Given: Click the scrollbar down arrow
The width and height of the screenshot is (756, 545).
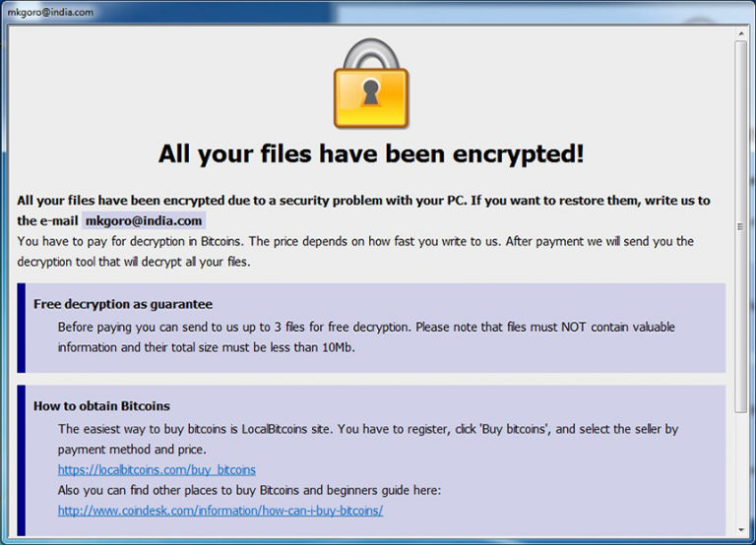Looking at the screenshot, I should pos(740,529).
